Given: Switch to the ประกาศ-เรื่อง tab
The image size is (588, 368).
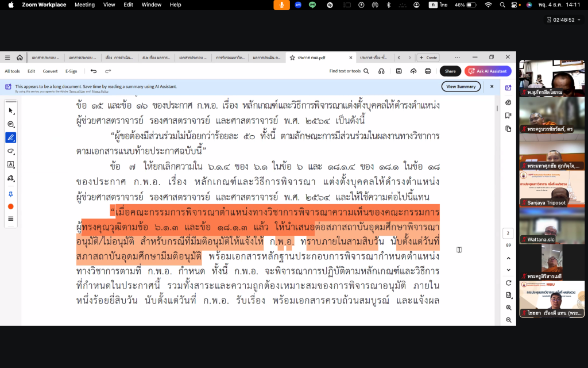Looking at the screenshot, I should point(373,57).
